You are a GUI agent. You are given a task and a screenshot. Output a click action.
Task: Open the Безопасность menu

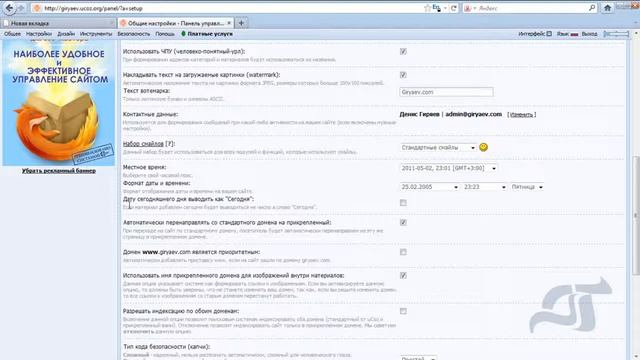coord(133,34)
